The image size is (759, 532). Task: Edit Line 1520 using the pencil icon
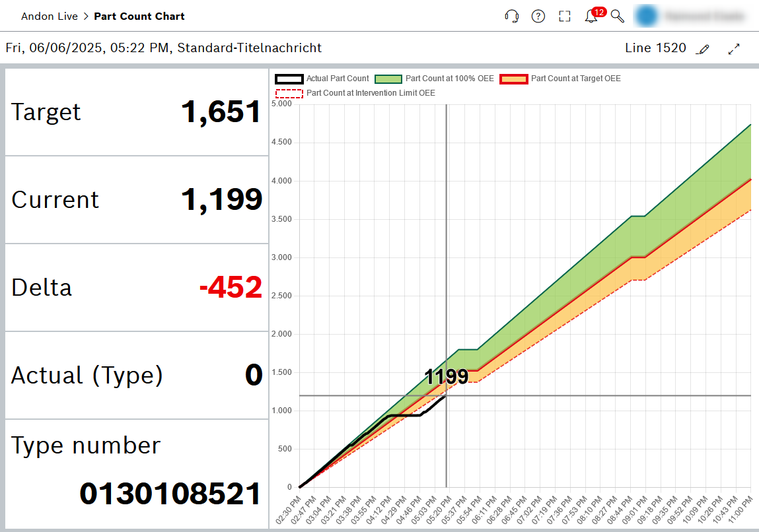pyautogui.click(x=703, y=48)
